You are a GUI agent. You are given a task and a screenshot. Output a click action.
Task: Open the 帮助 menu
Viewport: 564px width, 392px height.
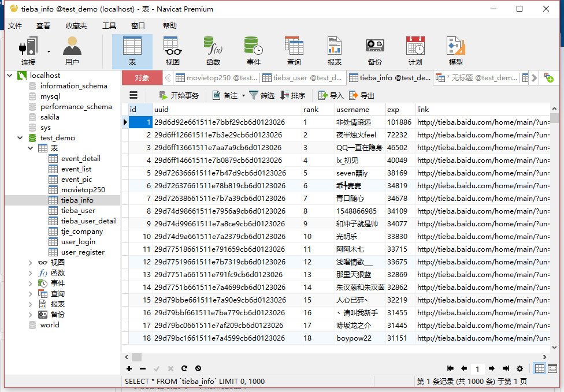[x=170, y=26]
